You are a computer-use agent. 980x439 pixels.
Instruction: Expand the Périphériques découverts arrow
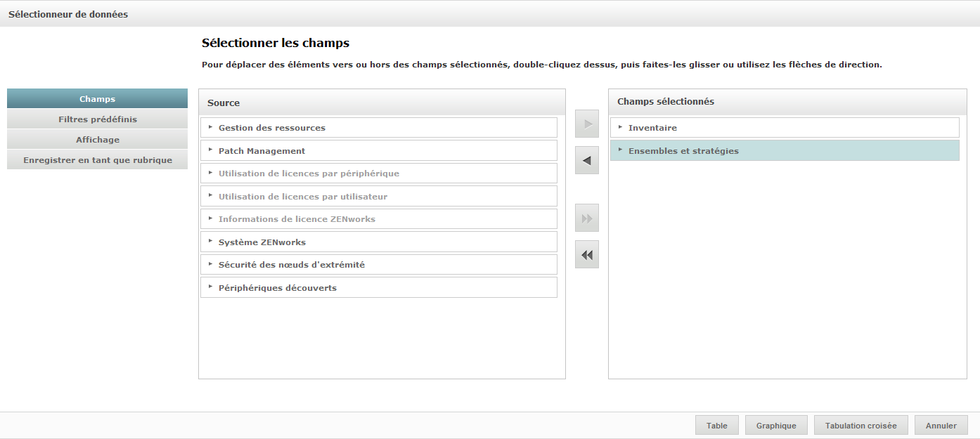pos(210,287)
